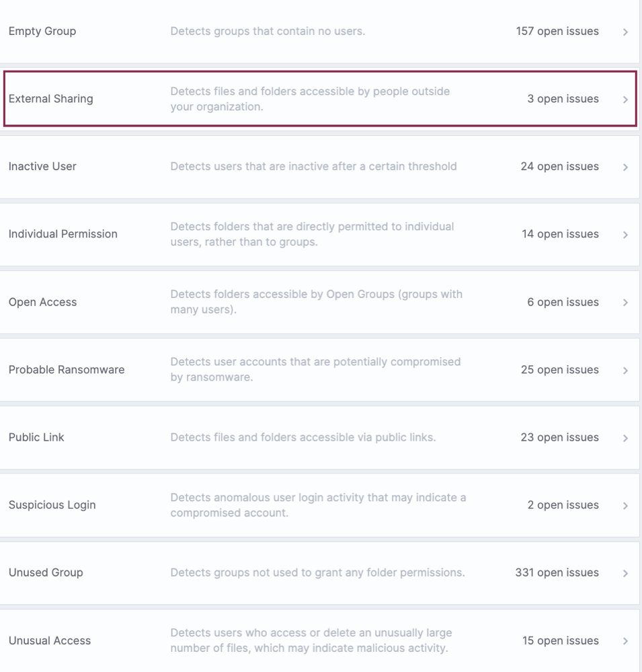The height and width of the screenshot is (672, 642).
Task: Click 2 open issues count
Action: click(563, 505)
